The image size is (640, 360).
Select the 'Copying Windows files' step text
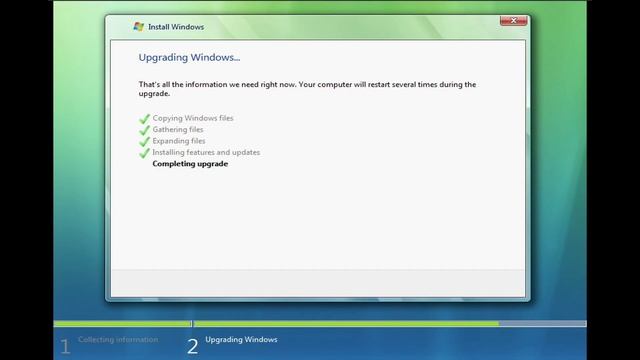click(x=193, y=118)
